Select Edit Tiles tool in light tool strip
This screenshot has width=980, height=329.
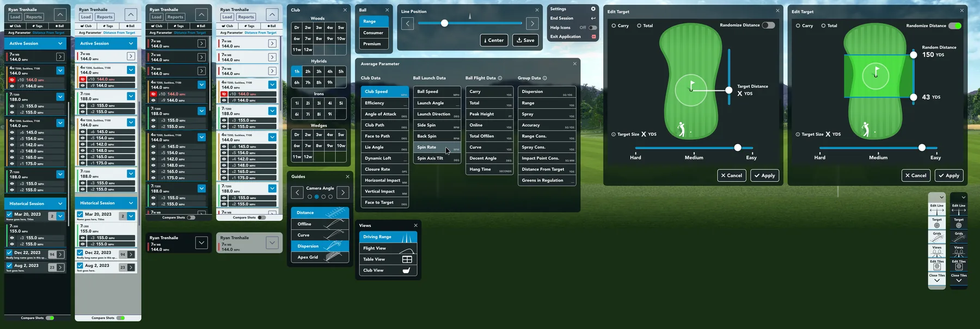pyautogui.click(x=937, y=265)
